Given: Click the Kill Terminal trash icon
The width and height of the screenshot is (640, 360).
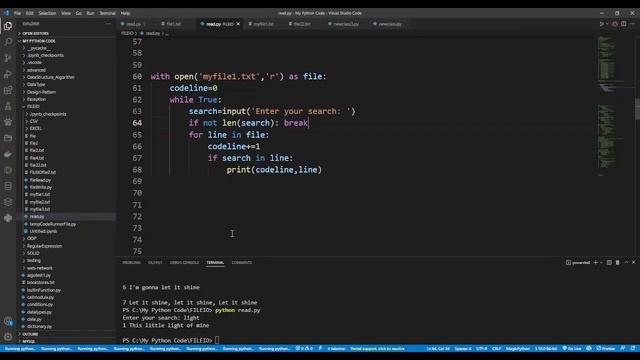Looking at the screenshot, I should (617, 262).
